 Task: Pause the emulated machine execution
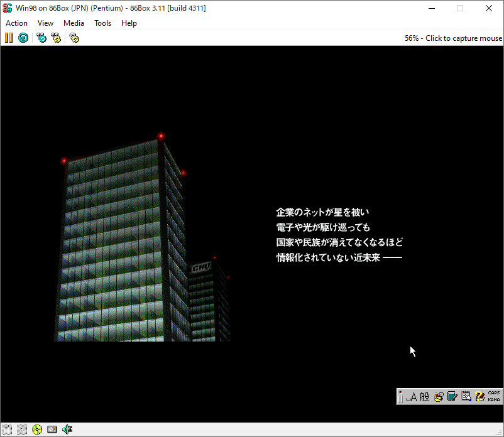point(9,38)
